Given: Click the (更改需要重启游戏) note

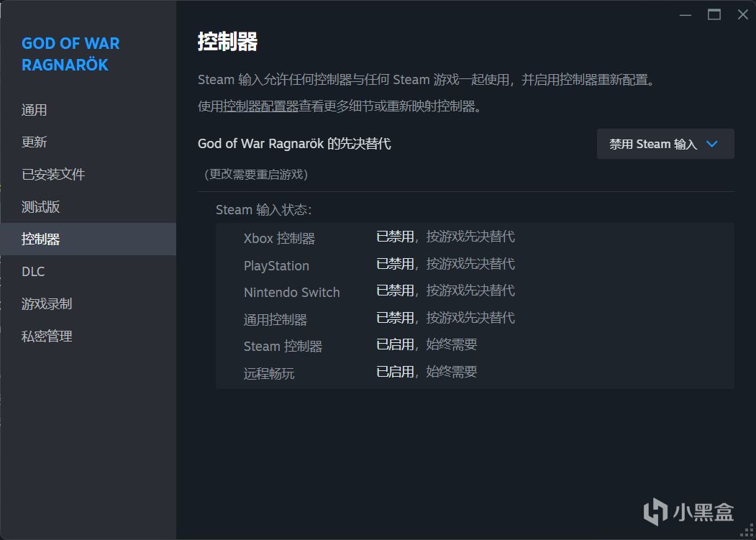Looking at the screenshot, I should [256, 174].
